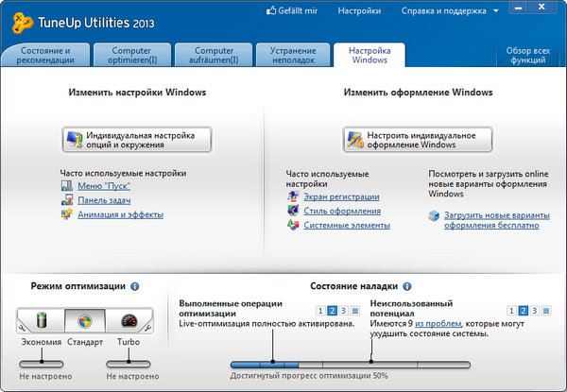Close the TuneUp Utilities window
Image resolution: width=567 pixels, height=392 pixels.
tap(541, 8)
